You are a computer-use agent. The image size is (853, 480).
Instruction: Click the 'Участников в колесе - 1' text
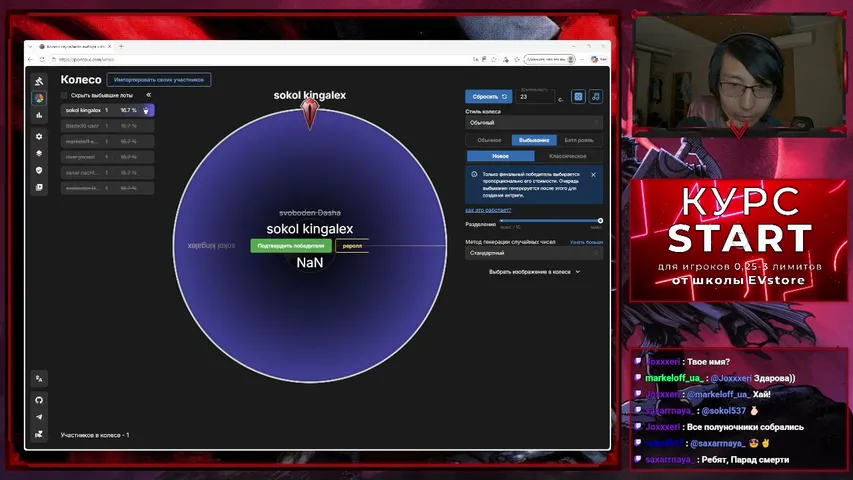coord(95,435)
